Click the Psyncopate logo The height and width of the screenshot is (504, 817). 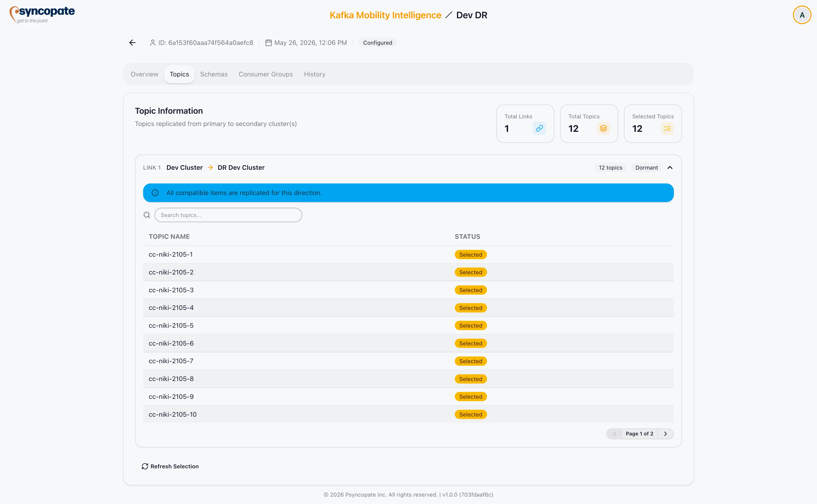click(42, 15)
